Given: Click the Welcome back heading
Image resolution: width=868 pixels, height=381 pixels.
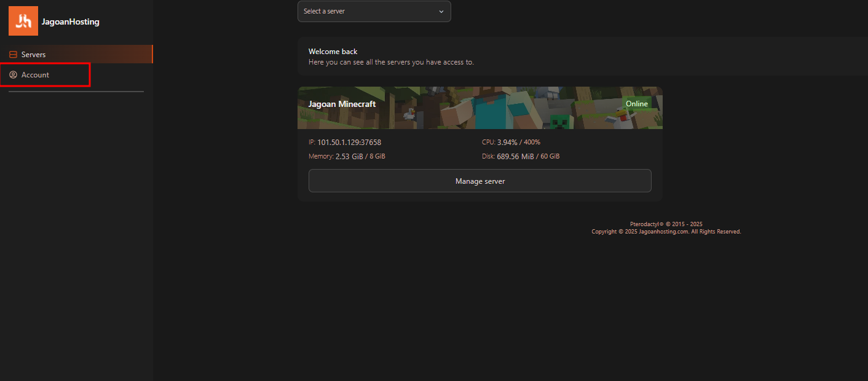Looking at the screenshot, I should pyautogui.click(x=333, y=52).
